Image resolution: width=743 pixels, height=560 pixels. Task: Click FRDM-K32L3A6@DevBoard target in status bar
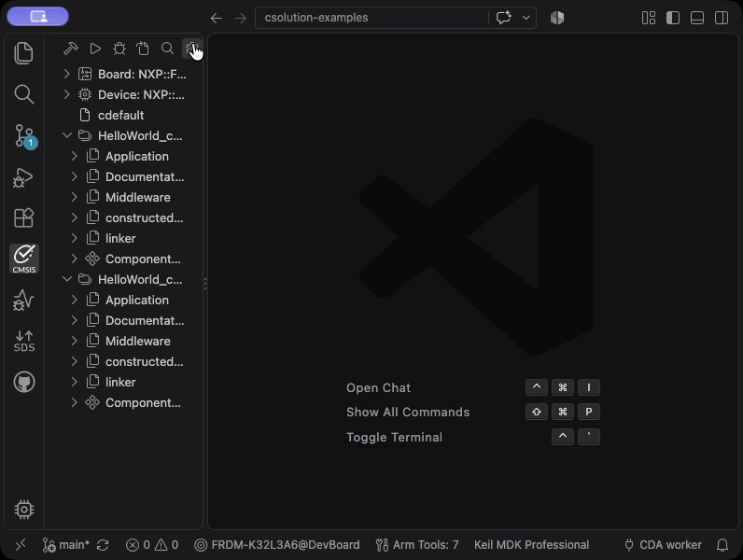click(277, 545)
